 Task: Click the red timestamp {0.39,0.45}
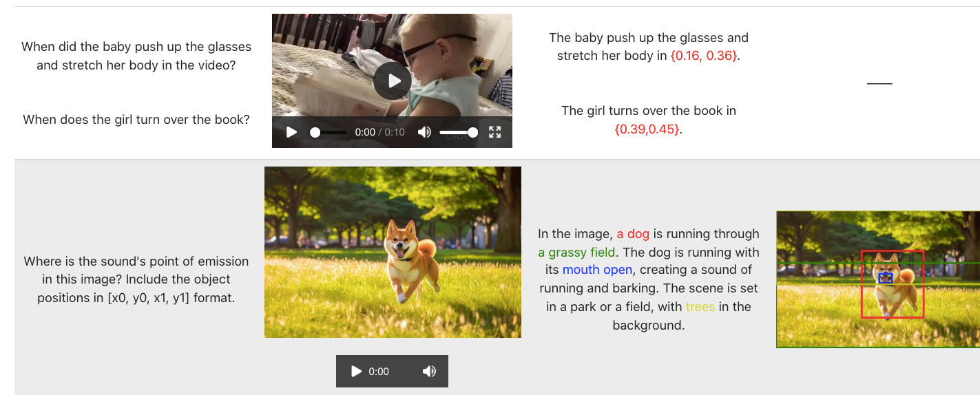pyautogui.click(x=647, y=129)
